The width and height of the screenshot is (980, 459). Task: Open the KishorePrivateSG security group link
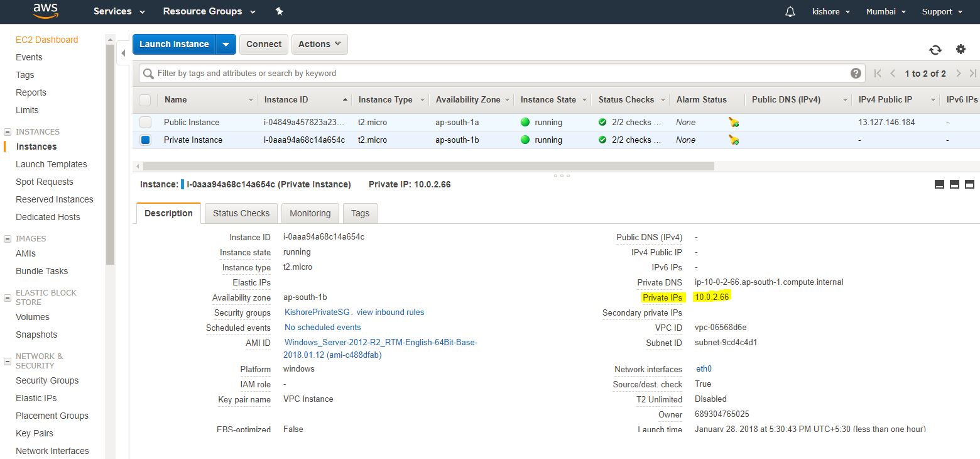click(318, 312)
